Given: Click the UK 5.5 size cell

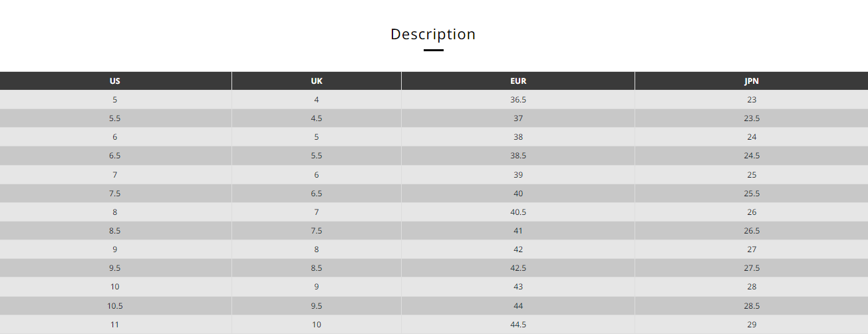Looking at the screenshot, I should point(317,156).
